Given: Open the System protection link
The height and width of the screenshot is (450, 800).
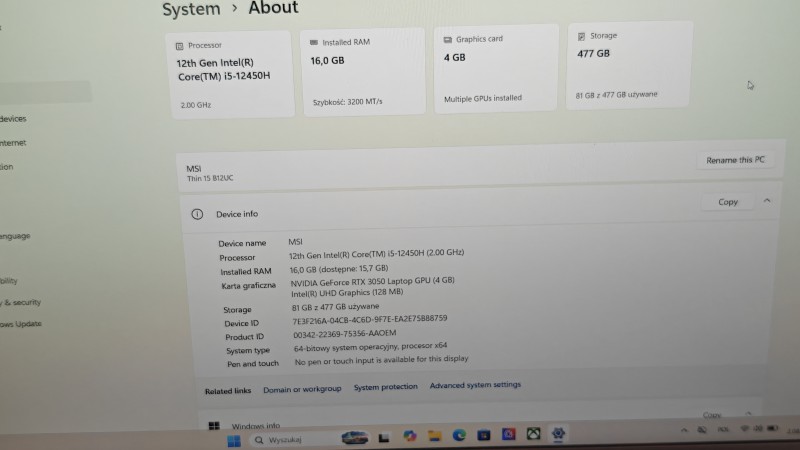Looking at the screenshot, I should [386, 387].
